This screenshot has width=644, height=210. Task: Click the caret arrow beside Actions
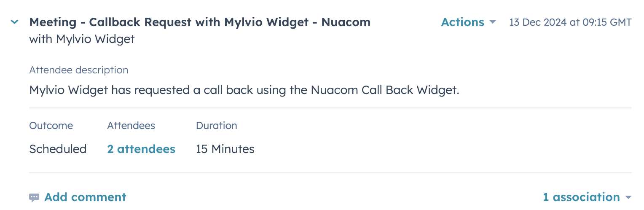click(492, 22)
